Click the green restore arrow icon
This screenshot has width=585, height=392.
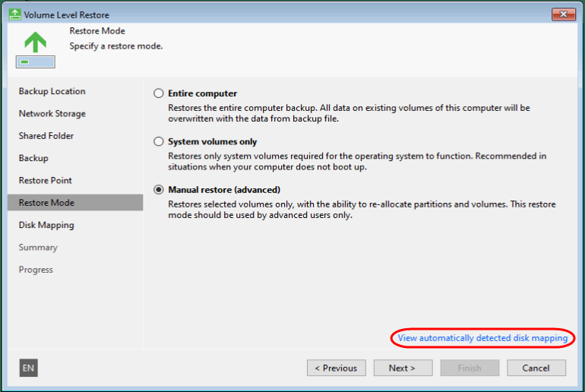pyautogui.click(x=36, y=49)
